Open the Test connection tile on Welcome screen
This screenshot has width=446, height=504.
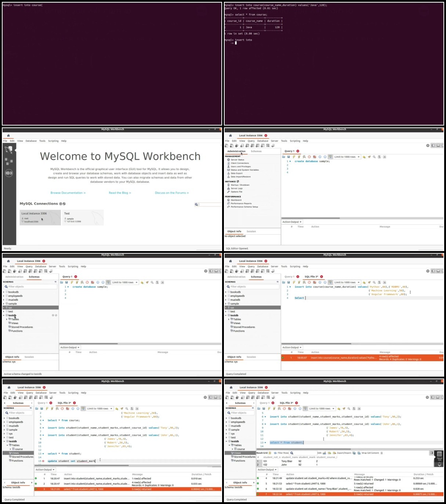tap(83, 217)
